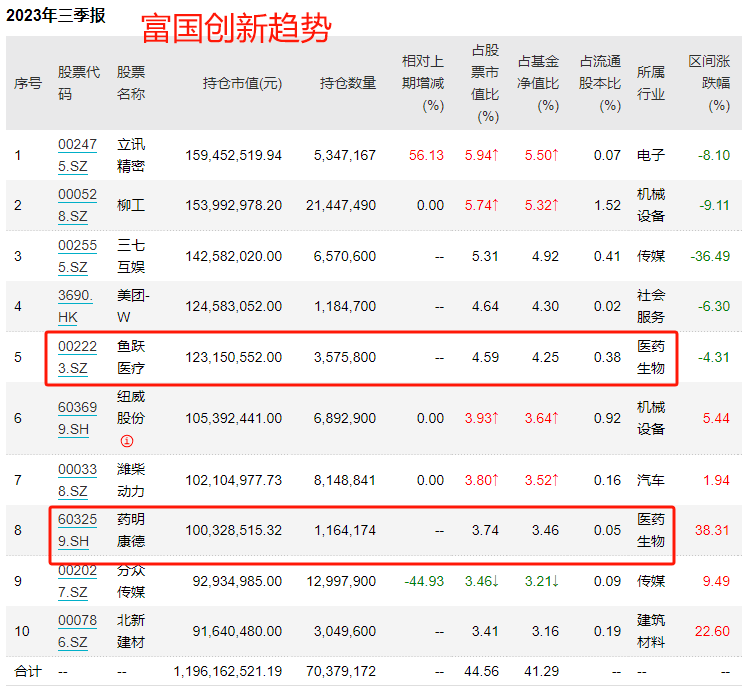
Task: Open stock code link 603259.SH
Action: (78, 530)
